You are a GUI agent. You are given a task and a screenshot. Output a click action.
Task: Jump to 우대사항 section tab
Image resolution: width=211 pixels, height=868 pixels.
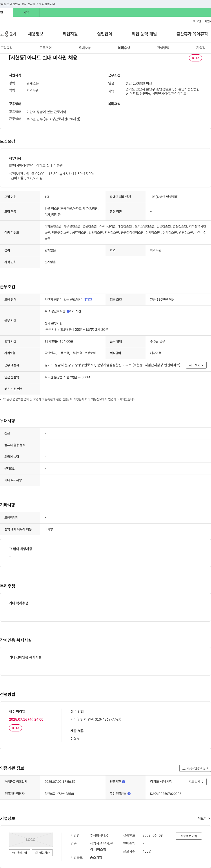point(85,48)
